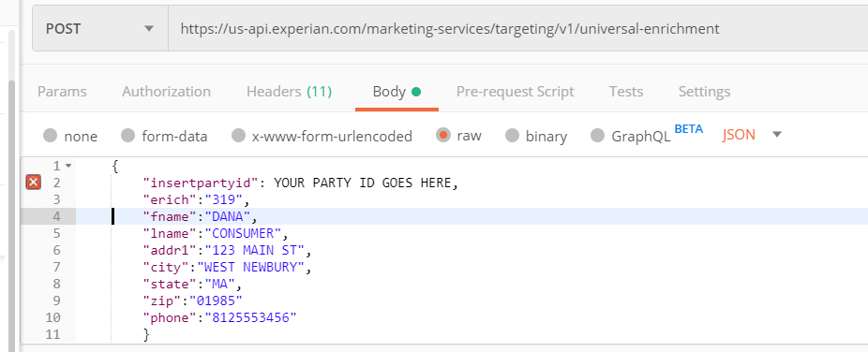Open the Settings tab
The height and width of the screenshot is (352, 868).
[704, 91]
